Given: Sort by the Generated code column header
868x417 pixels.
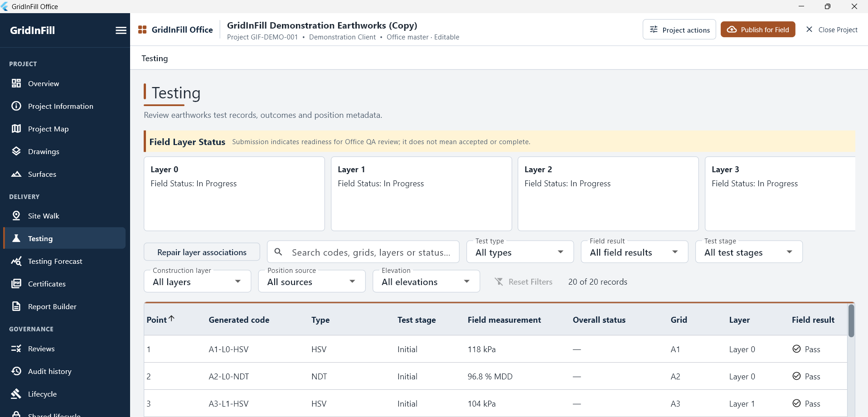Looking at the screenshot, I should (239, 320).
